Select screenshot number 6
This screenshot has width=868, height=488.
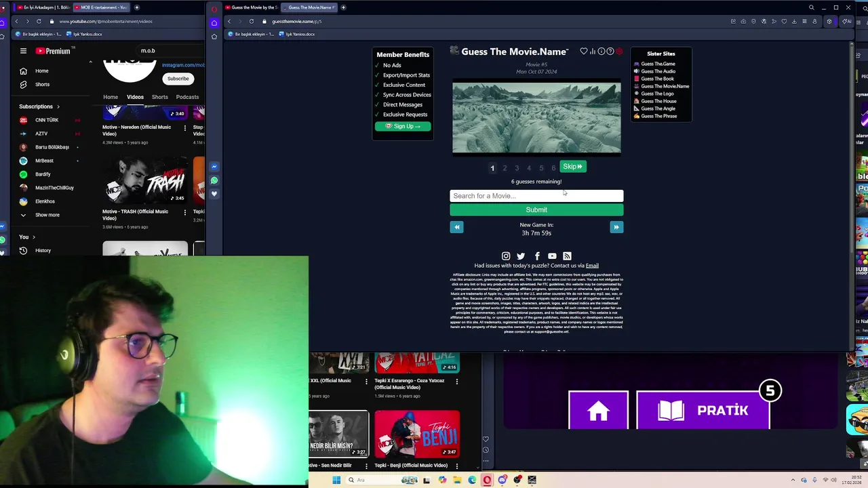(553, 168)
